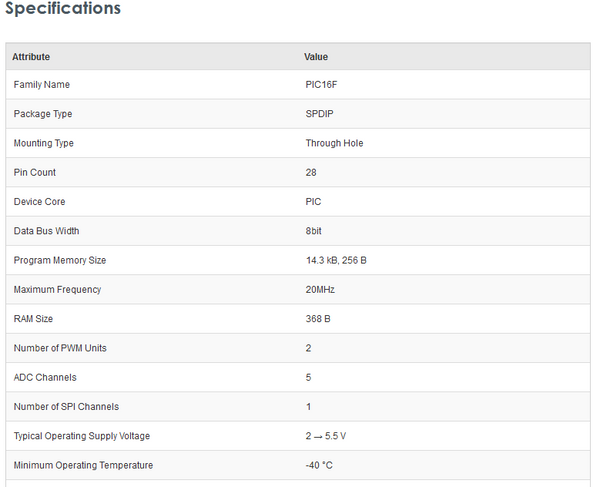Viewport: 600px width, 487px height.
Task: Select the Family Name attribute label
Action: [42, 85]
